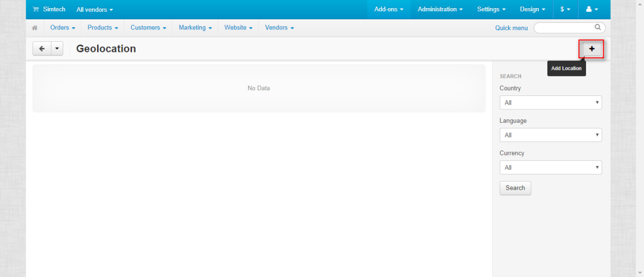The image size is (644, 277).
Task: Open the Website menu
Action: pyautogui.click(x=238, y=28)
